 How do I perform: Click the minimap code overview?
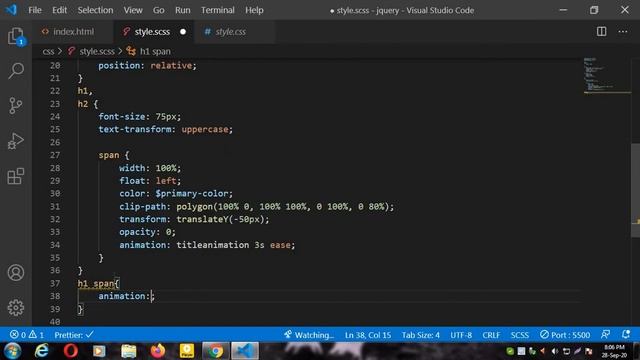click(606, 76)
